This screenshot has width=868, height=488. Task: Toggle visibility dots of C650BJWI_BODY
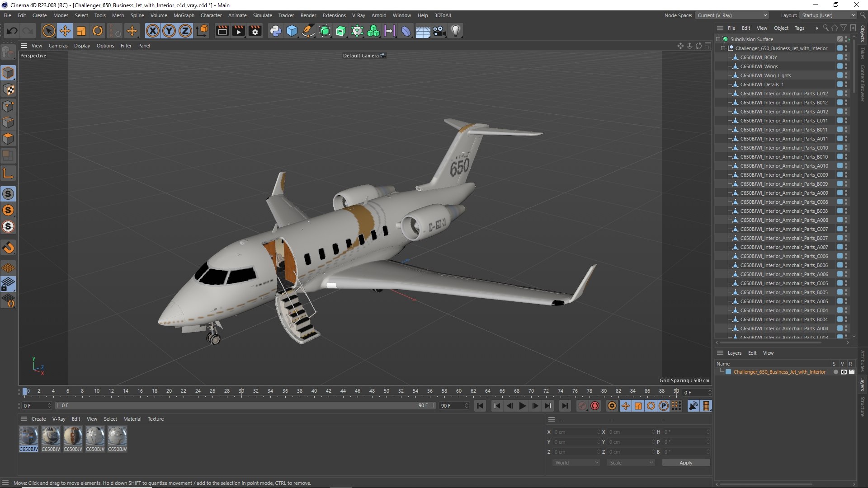pos(846,57)
